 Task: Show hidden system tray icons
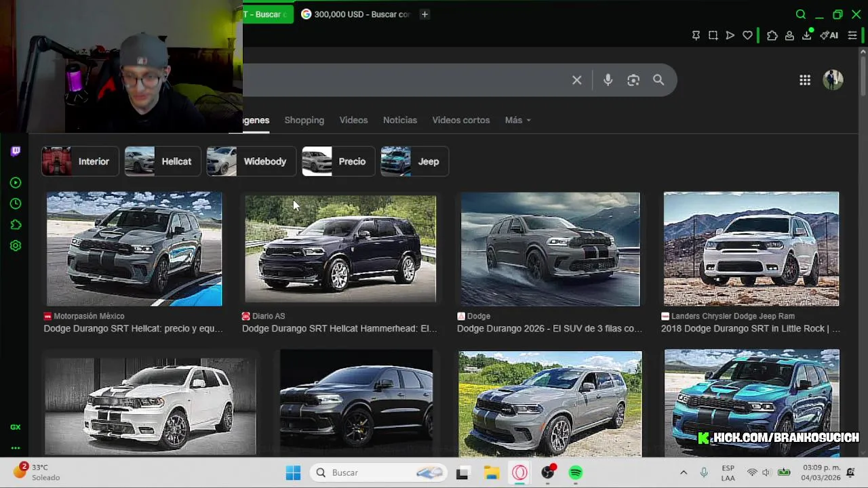(684, 472)
